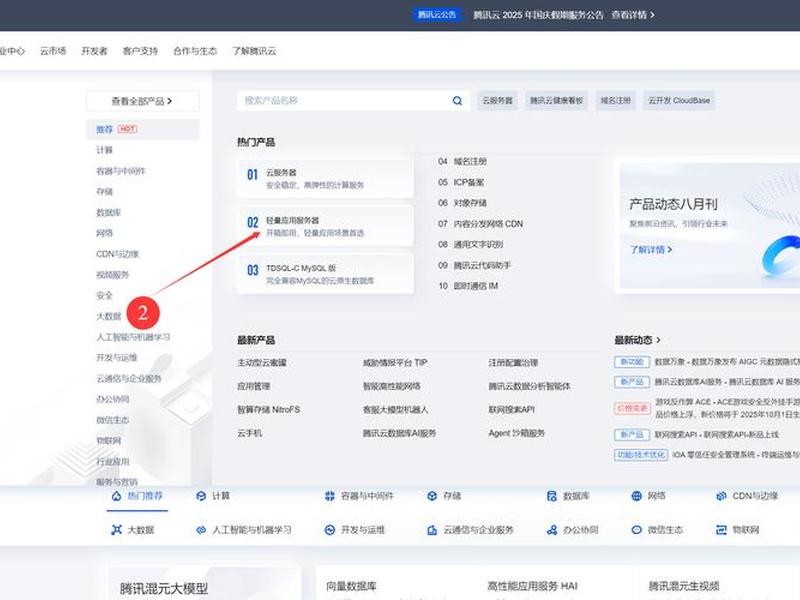Click 云开发 CloudBase quick tag
This screenshot has height=600, width=800.
(x=679, y=101)
